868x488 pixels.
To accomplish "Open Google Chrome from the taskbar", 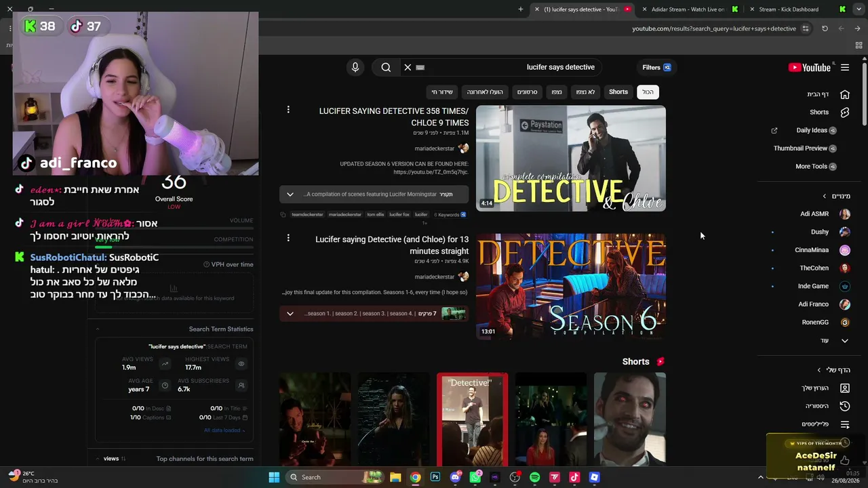I will coord(415,477).
